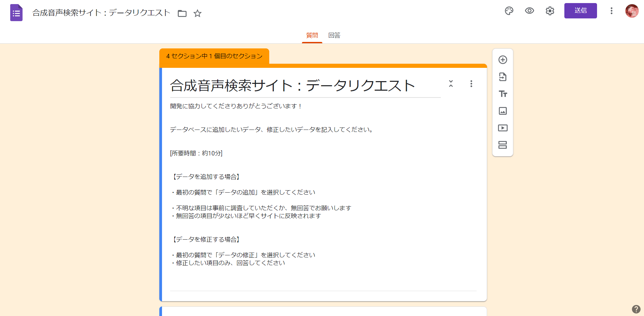Add a title and description block
The image size is (644, 316).
[x=503, y=94]
